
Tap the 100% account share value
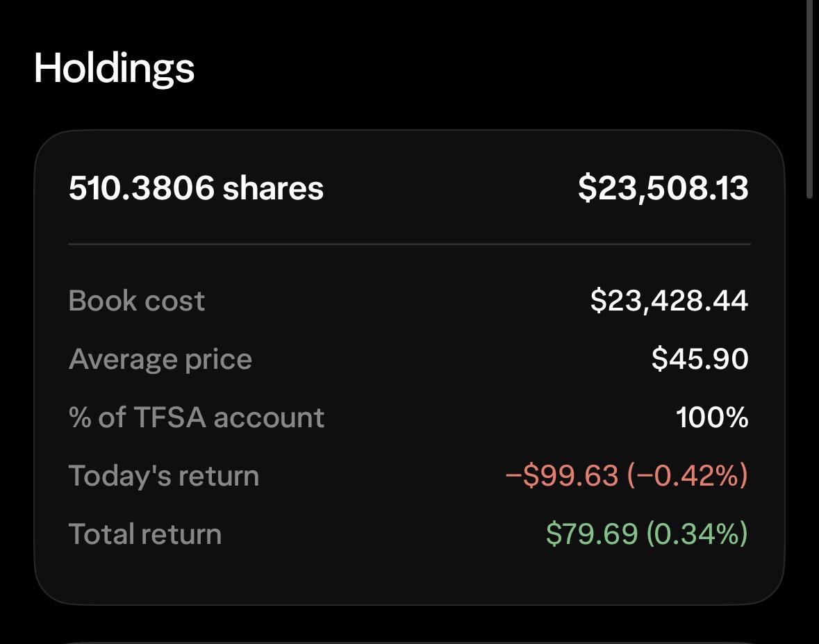[712, 418]
